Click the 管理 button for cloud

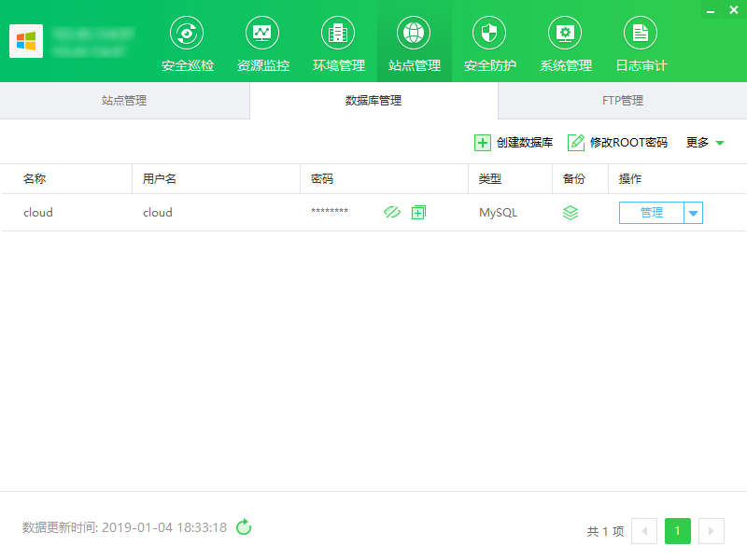[x=651, y=213]
